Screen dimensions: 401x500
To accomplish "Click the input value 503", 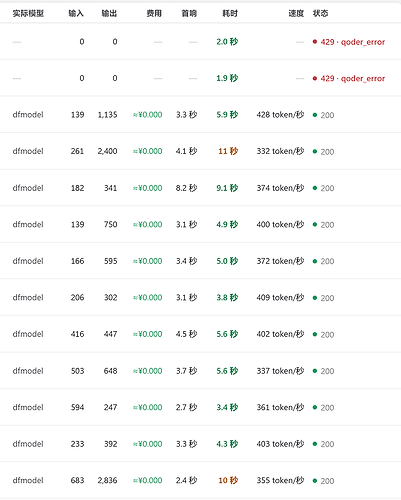I will coord(77,371).
